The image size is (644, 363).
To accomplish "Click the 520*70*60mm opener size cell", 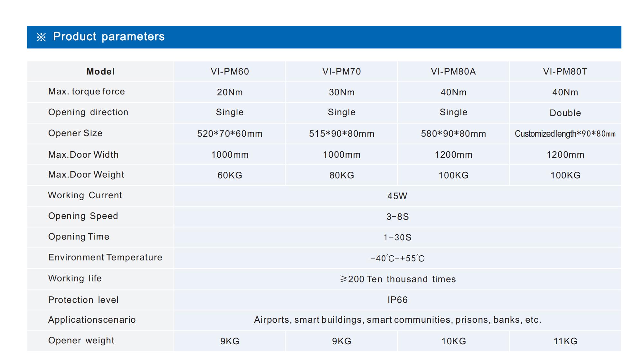I will point(230,134).
